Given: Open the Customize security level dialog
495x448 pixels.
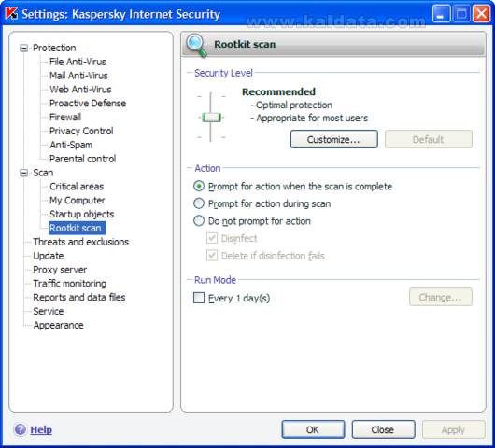Looking at the screenshot, I should click(334, 139).
